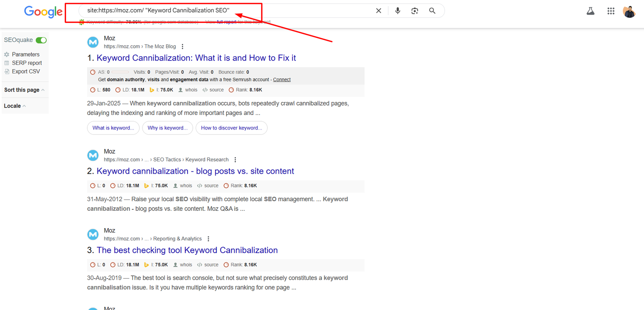Click the Moz favicon of result 1
Screen dimensions: 644x310
[93, 42]
